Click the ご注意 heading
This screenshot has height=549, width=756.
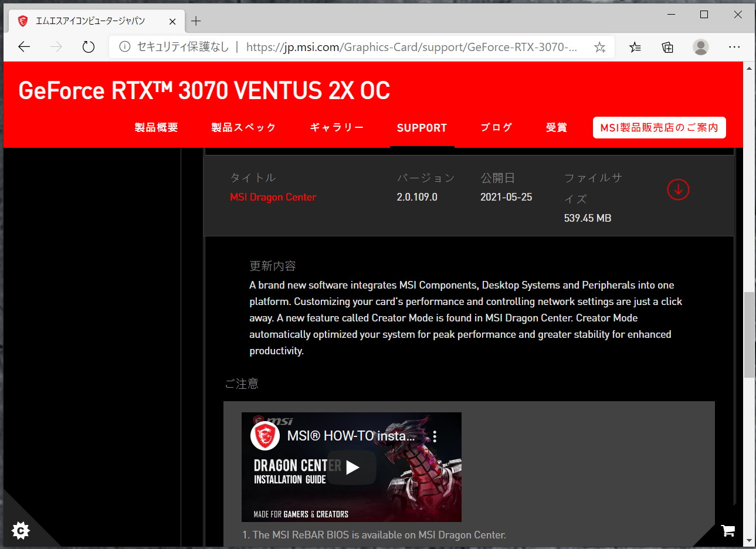242,384
